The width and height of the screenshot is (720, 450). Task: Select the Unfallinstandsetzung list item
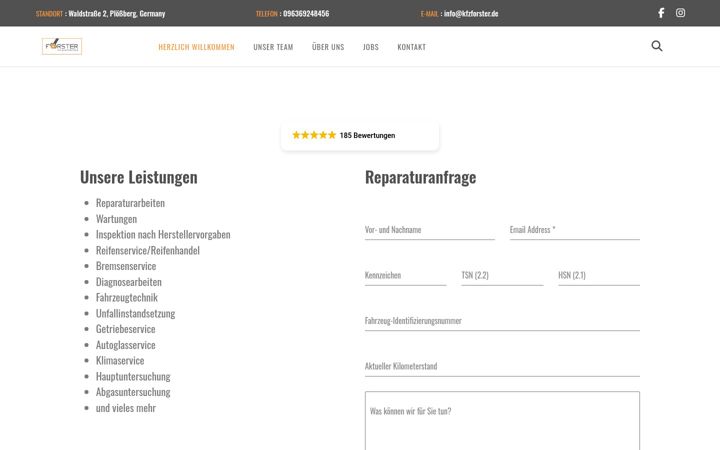(135, 313)
